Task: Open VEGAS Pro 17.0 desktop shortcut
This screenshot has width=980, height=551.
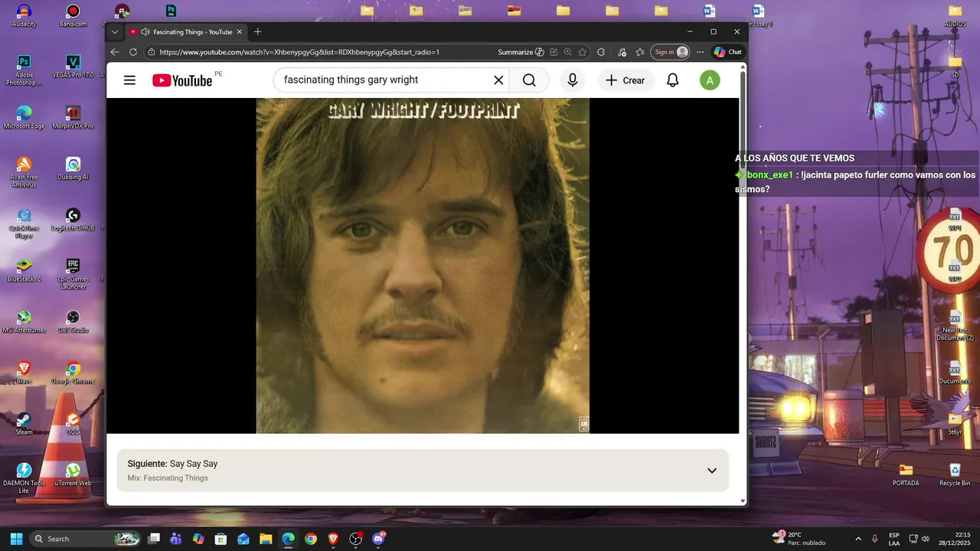Action: tap(73, 66)
